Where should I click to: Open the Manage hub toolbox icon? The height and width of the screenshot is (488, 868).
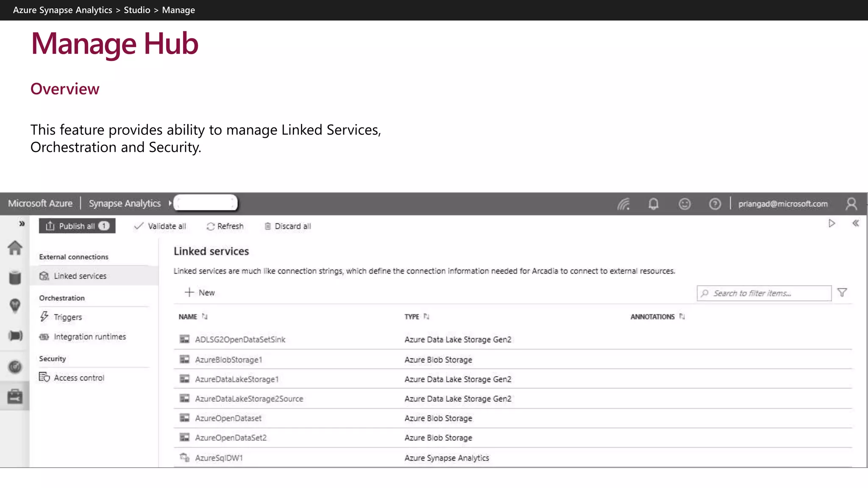point(15,396)
